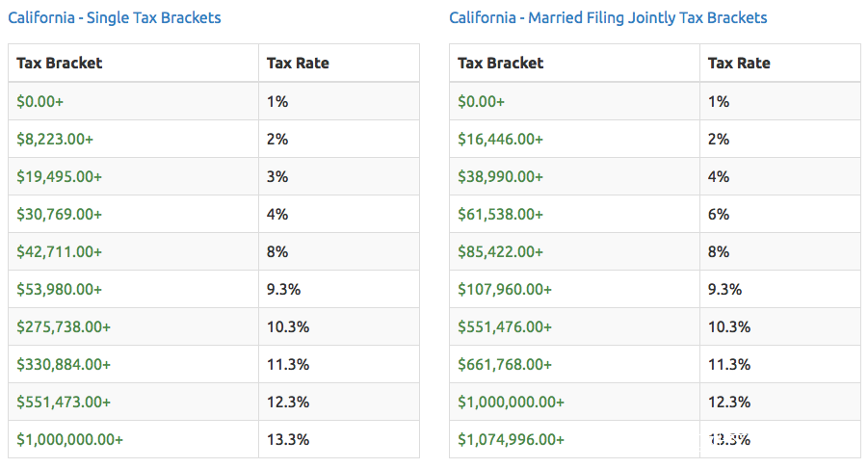Open the California Single Tax Brackets link
Viewport: 868px width, 468px height.
(114, 17)
